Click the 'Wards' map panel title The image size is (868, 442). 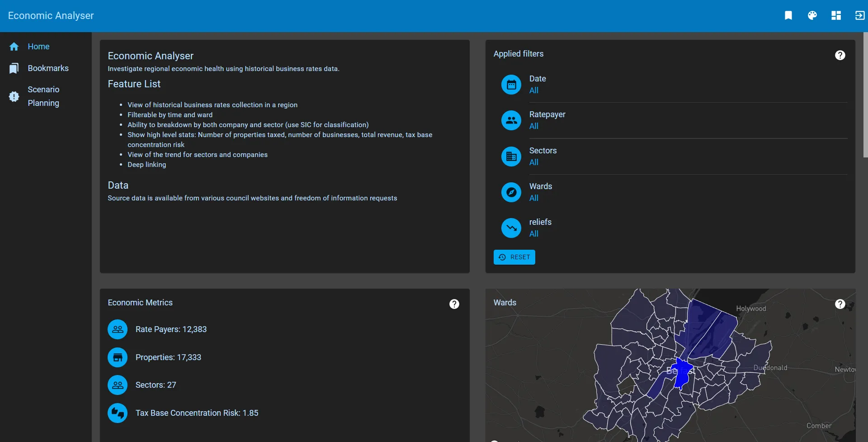coord(505,303)
